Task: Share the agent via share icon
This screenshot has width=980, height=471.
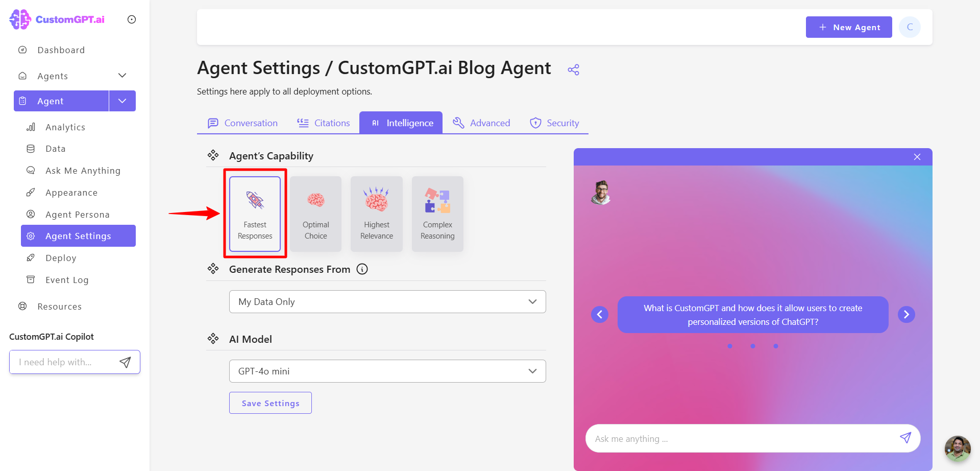Action: [x=574, y=69]
